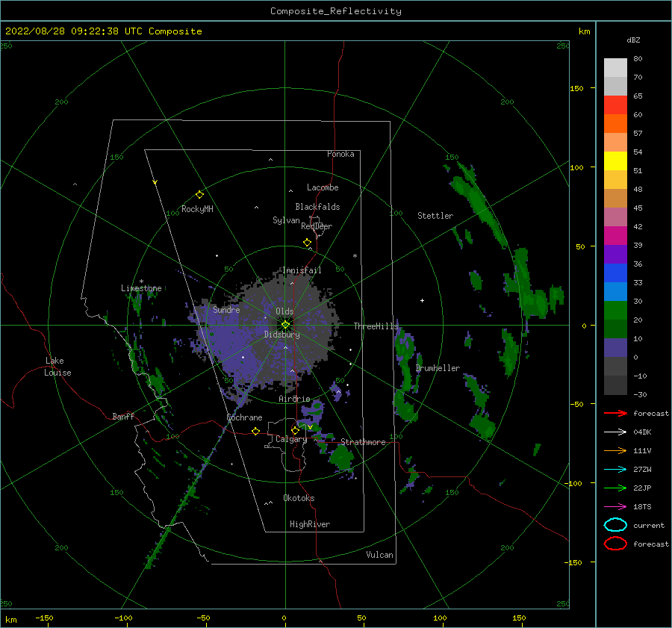Viewport: 672px width, 628px height.
Task: Click the Drumheller town label
Action: (x=438, y=368)
